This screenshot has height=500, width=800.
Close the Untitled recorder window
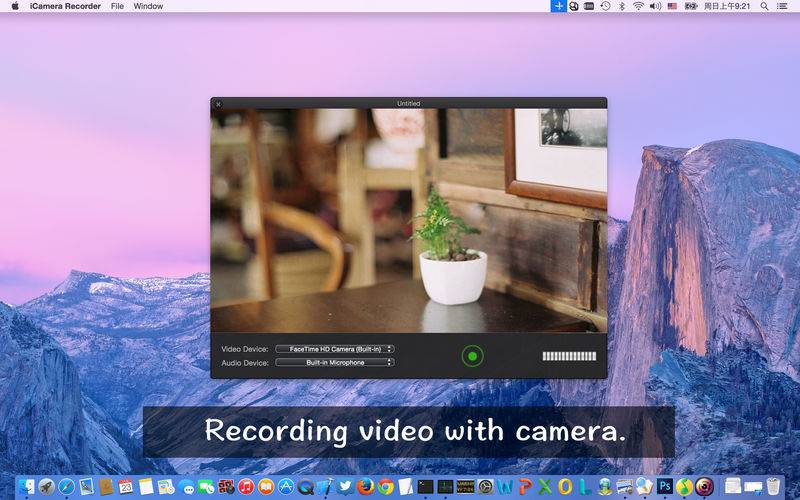point(218,103)
